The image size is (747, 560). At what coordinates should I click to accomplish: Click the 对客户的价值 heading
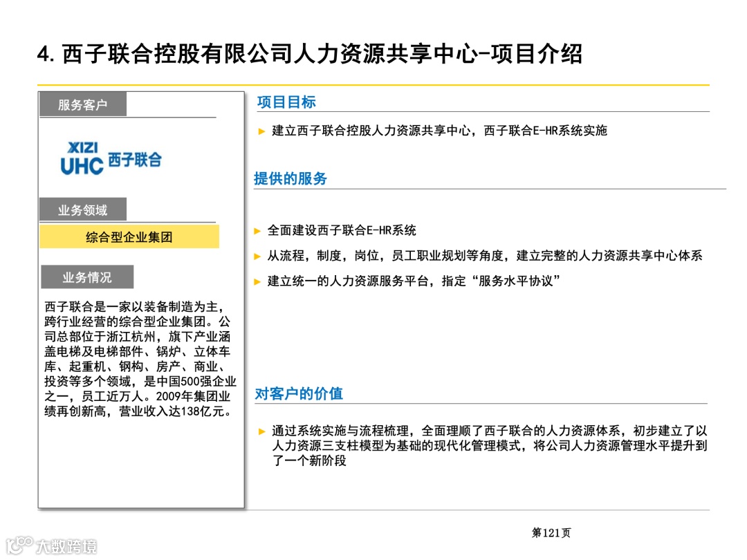(299, 394)
